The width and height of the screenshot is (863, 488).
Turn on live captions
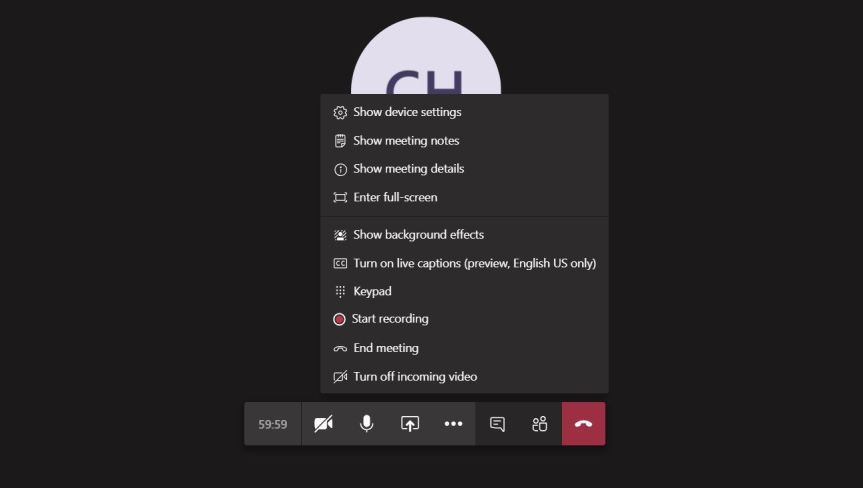(x=474, y=263)
